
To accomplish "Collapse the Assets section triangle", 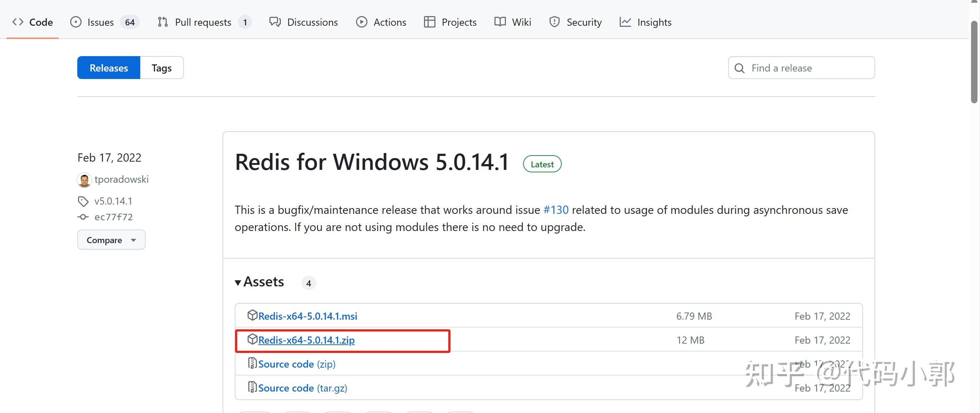I will (x=238, y=282).
